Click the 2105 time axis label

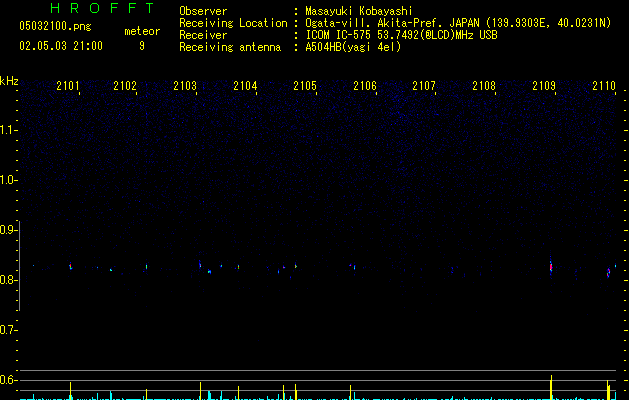[305, 85]
